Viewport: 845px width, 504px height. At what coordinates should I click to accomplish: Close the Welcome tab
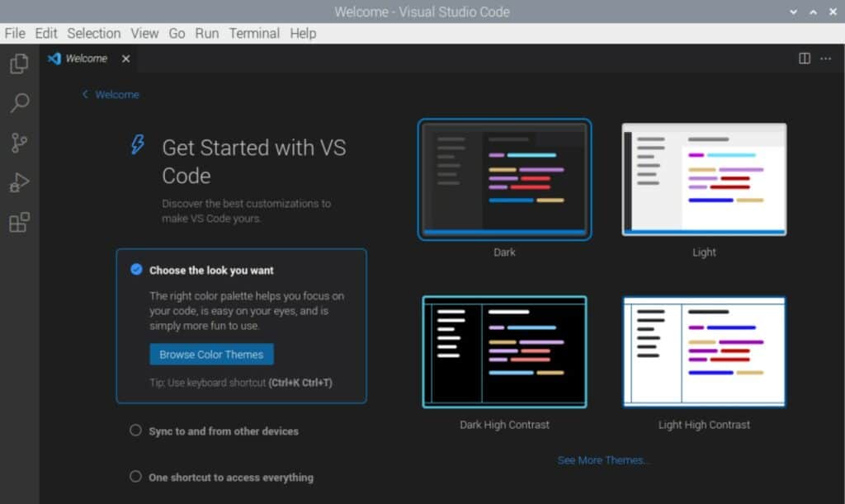click(x=125, y=58)
